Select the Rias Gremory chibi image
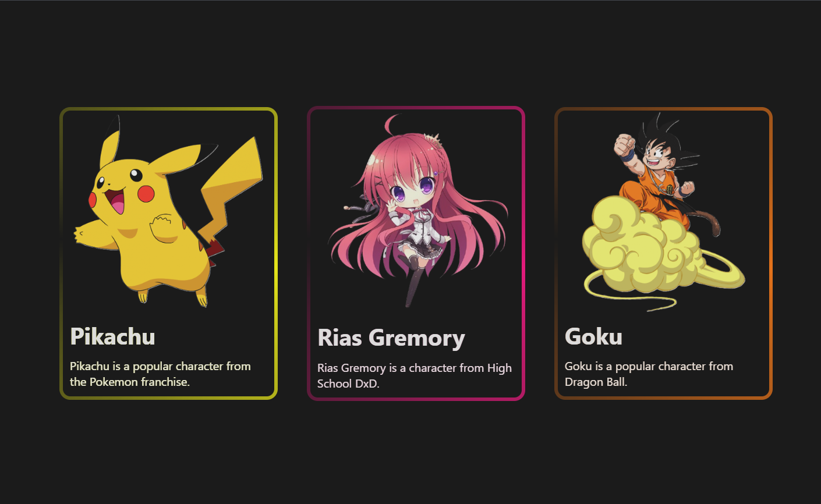 click(418, 211)
